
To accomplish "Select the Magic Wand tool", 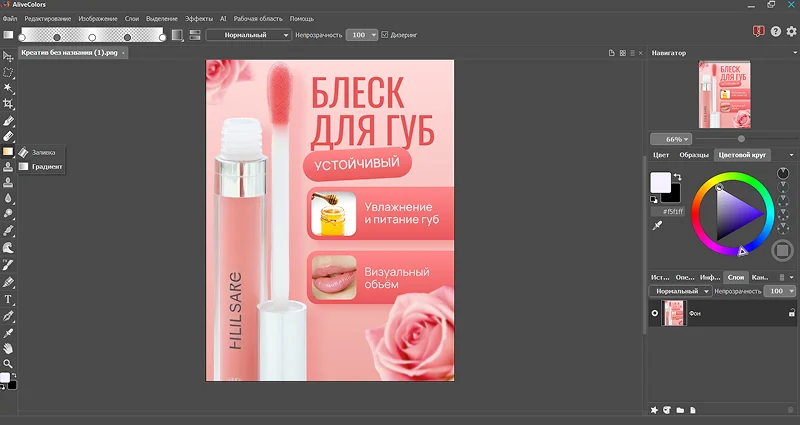I will pyautogui.click(x=8, y=88).
